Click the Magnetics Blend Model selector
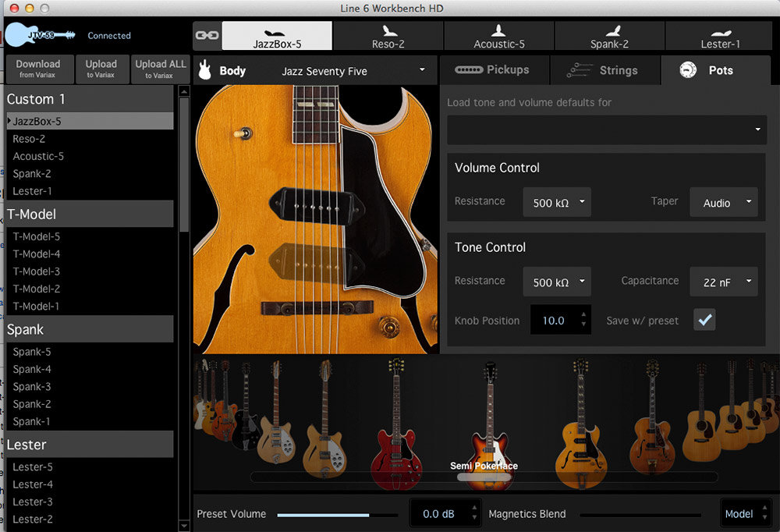Image resolution: width=780 pixels, height=532 pixels. 745,513
